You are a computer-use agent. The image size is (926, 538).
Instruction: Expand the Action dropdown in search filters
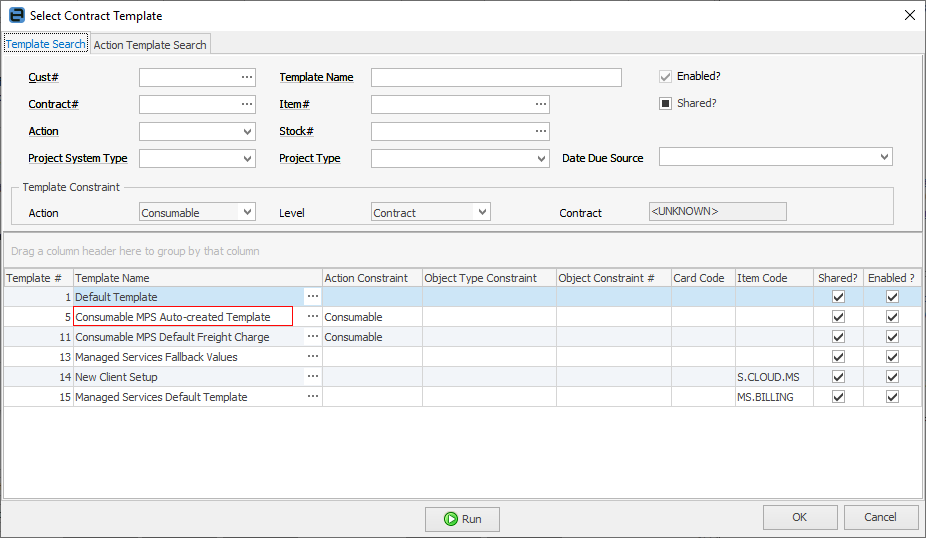[248, 131]
